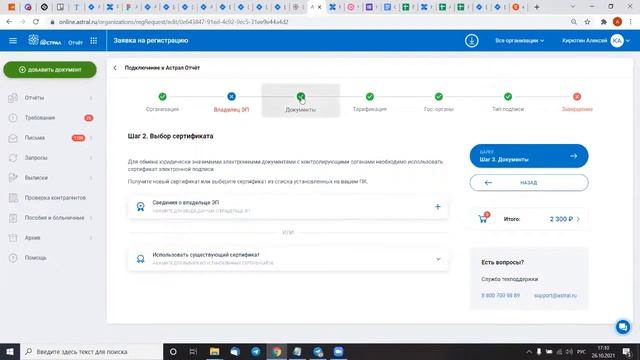
Task: Go to Организация step
Action: point(162,102)
